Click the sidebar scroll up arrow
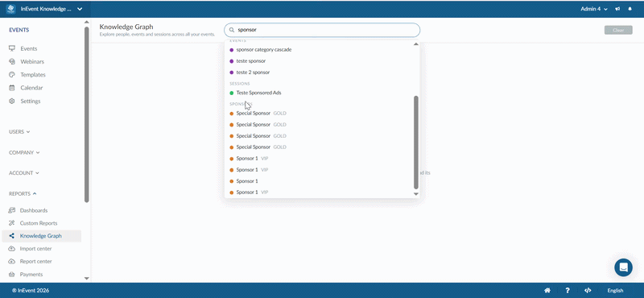Viewport: 644px width, 298px height. [86, 22]
